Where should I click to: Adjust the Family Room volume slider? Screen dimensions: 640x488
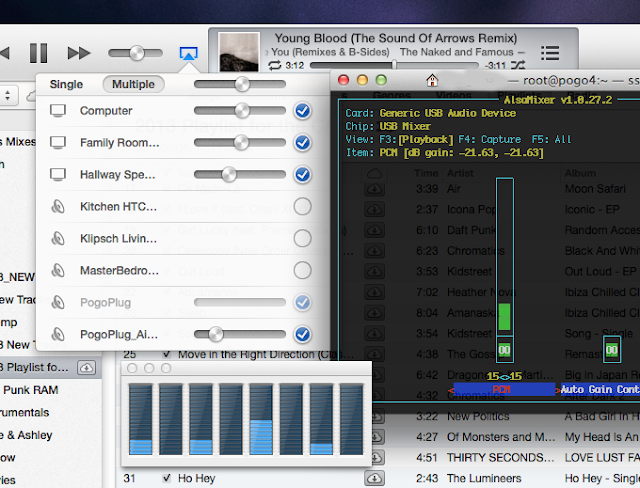coord(240,143)
